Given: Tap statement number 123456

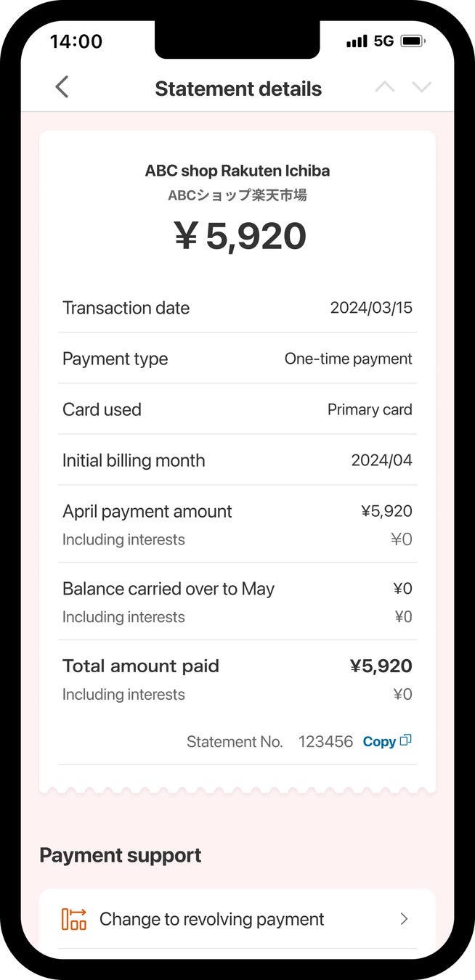Looking at the screenshot, I should pos(325,741).
